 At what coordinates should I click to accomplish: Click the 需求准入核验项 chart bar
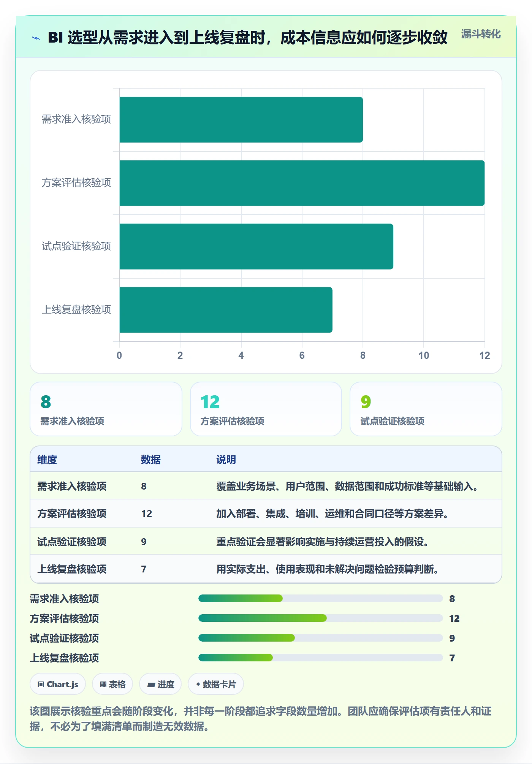coord(241,120)
